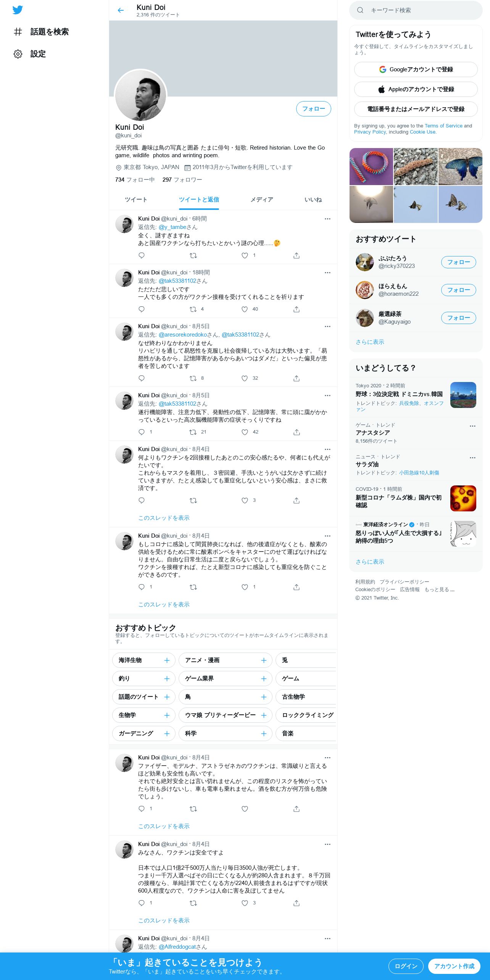The image size is (490, 980).
Task: Follow the 鳥 topic with plus
Action: click(264, 697)
